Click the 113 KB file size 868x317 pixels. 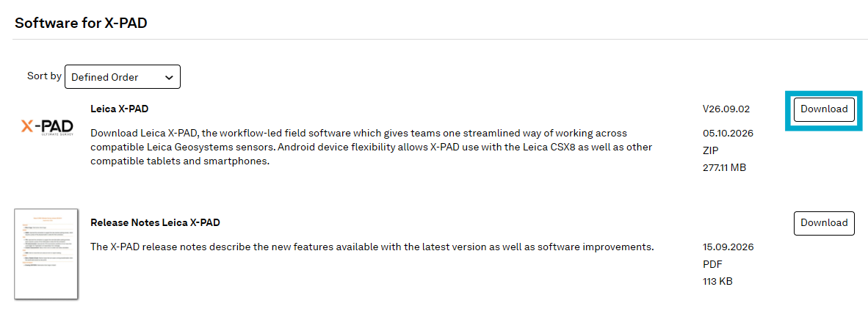(717, 281)
